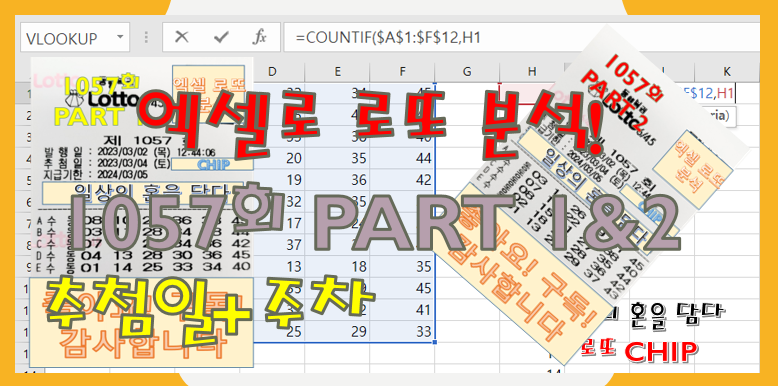Select column D header
Viewport: 778px width, 386px height.
point(272,72)
